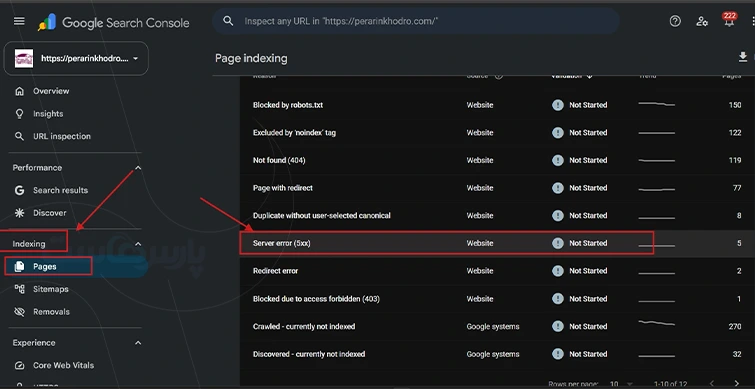Go to previous page of results

click(712, 384)
